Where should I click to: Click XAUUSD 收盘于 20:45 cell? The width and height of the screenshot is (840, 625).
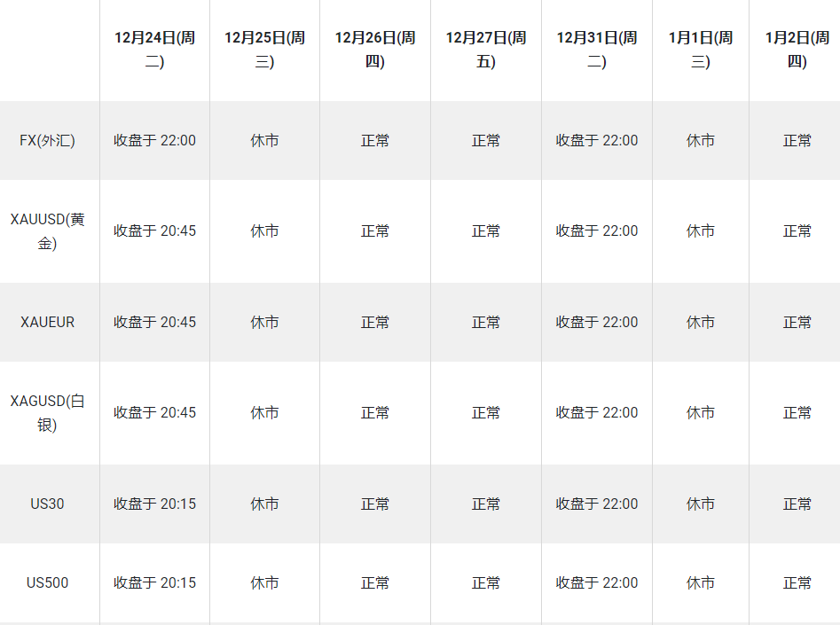pyautogui.click(x=155, y=230)
